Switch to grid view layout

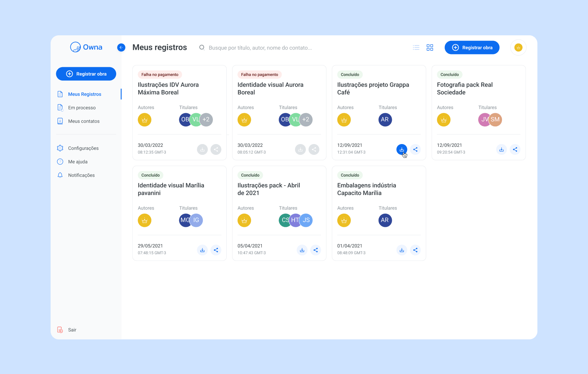click(430, 47)
